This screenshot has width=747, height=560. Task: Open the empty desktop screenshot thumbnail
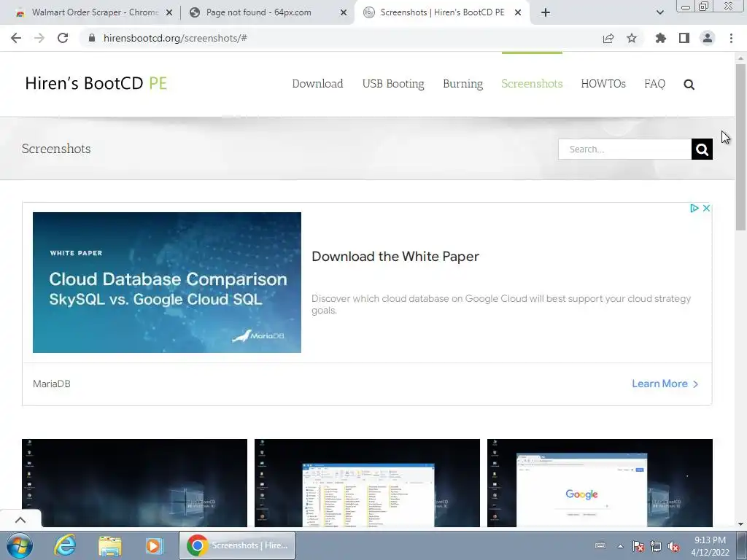click(x=134, y=483)
